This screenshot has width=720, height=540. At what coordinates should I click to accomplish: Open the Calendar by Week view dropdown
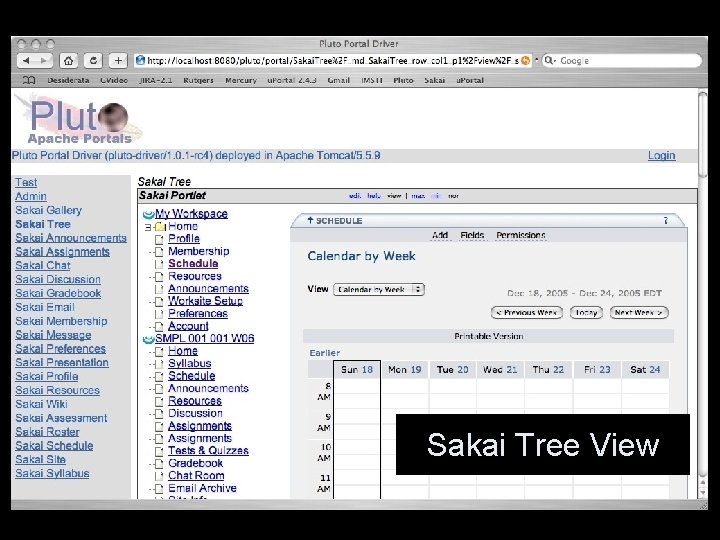pyautogui.click(x=379, y=290)
